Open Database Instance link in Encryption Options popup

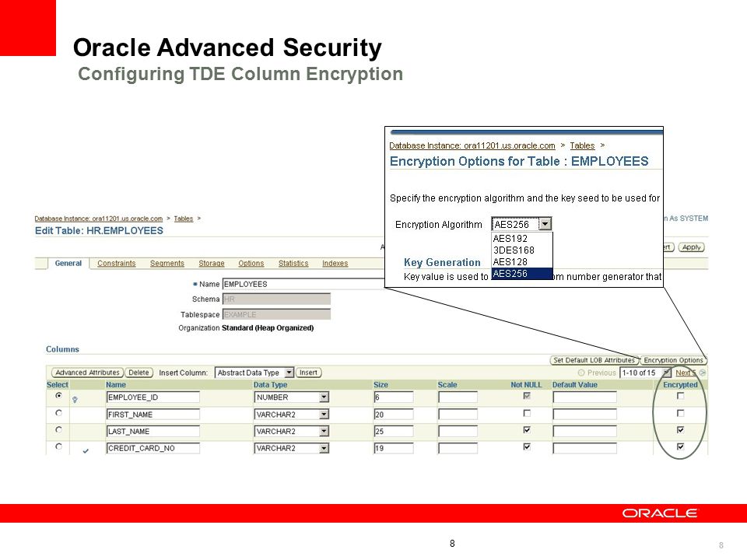pyautogui.click(x=472, y=145)
